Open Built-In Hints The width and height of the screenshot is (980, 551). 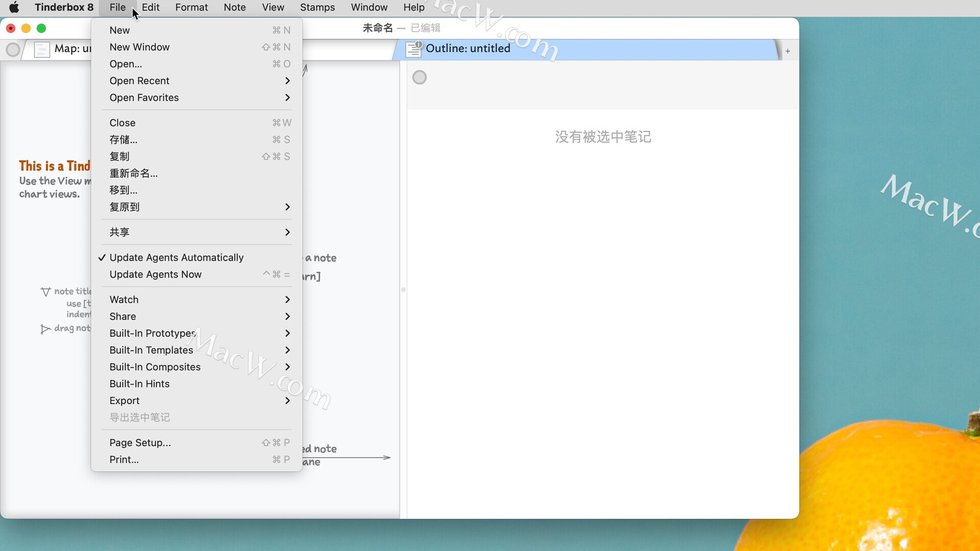pos(197,384)
